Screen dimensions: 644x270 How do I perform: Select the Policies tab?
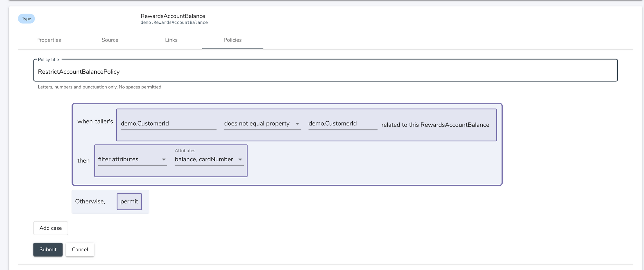232,40
